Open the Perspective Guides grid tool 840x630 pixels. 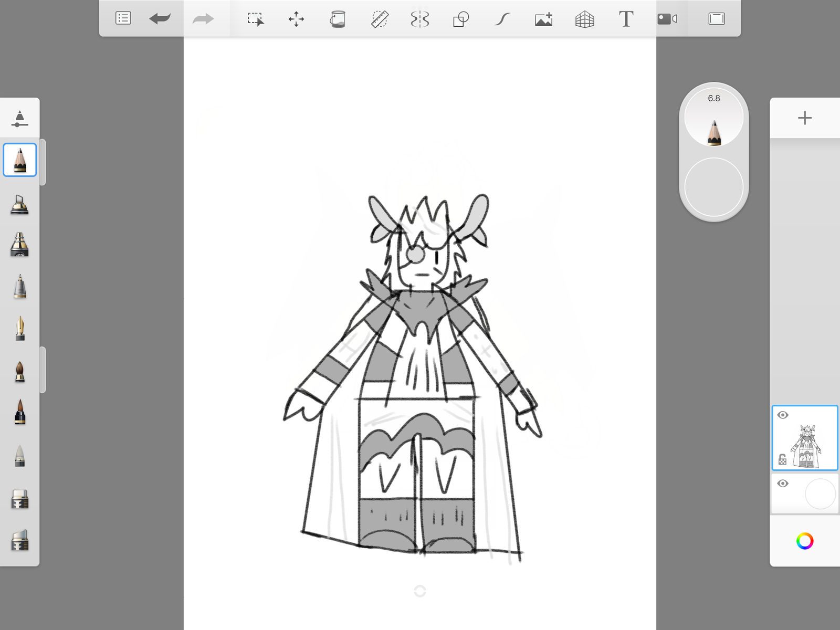click(x=584, y=19)
